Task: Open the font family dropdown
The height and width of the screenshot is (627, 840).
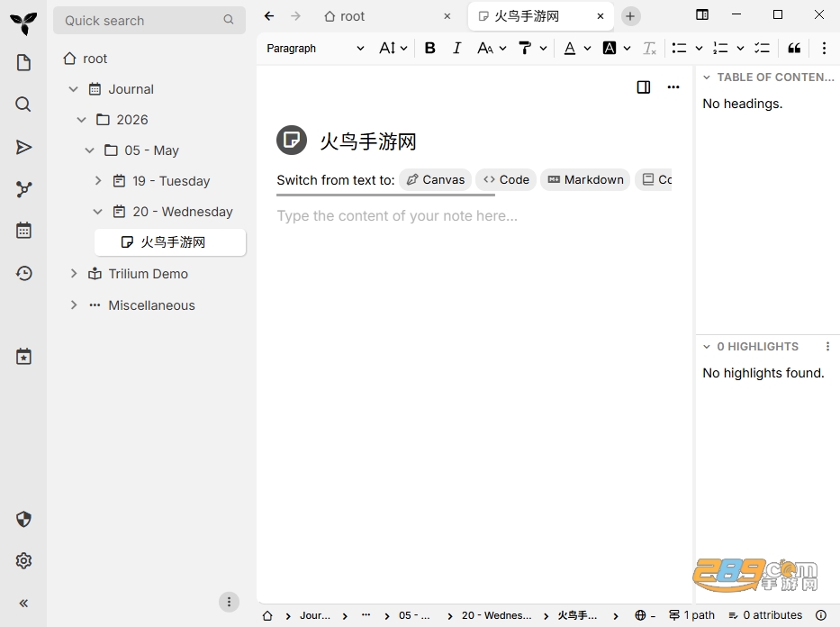Action: [x=492, y=49]
